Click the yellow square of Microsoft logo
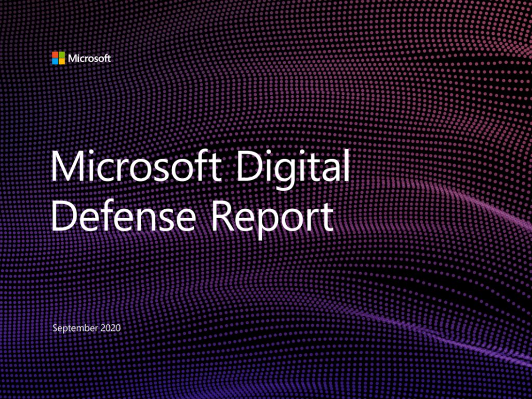This screenshot has height=399, width=532. coord(62,61)
